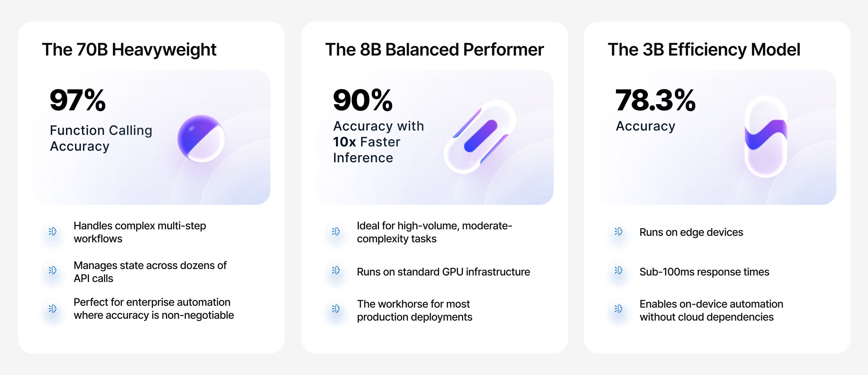Click the 90% accuracy statistic
The height and width of the screenshot is (375, 868).
coord(363,100)
